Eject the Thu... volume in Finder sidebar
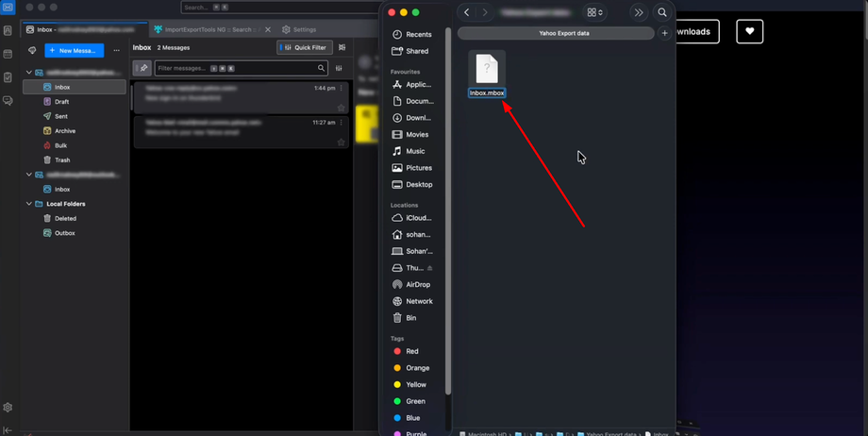This screenshot has height=436, width=868. coord(430,268)
